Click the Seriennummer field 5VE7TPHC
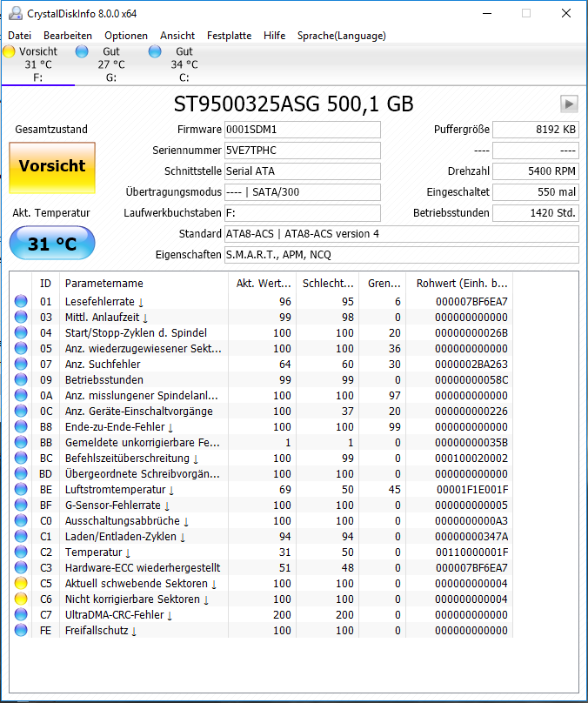 coord(303,151)
